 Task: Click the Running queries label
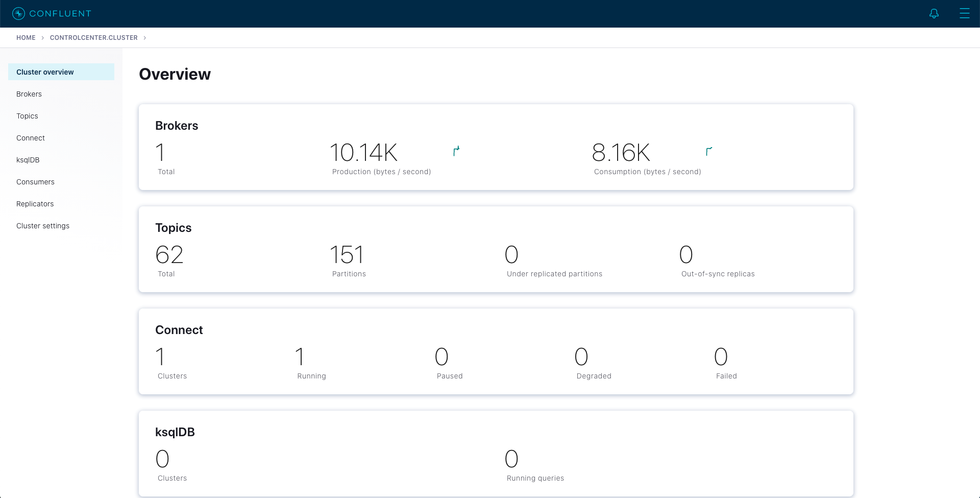(x=535, y=478)
